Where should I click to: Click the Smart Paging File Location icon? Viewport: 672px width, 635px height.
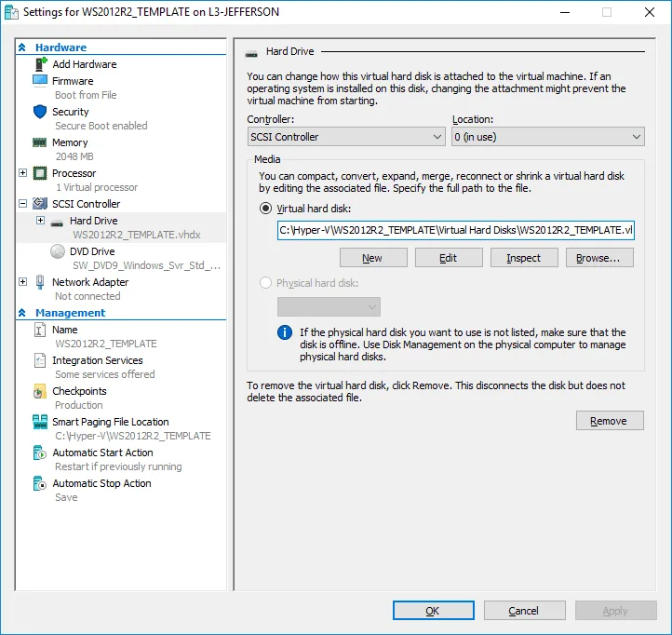(x=40, y=422)
